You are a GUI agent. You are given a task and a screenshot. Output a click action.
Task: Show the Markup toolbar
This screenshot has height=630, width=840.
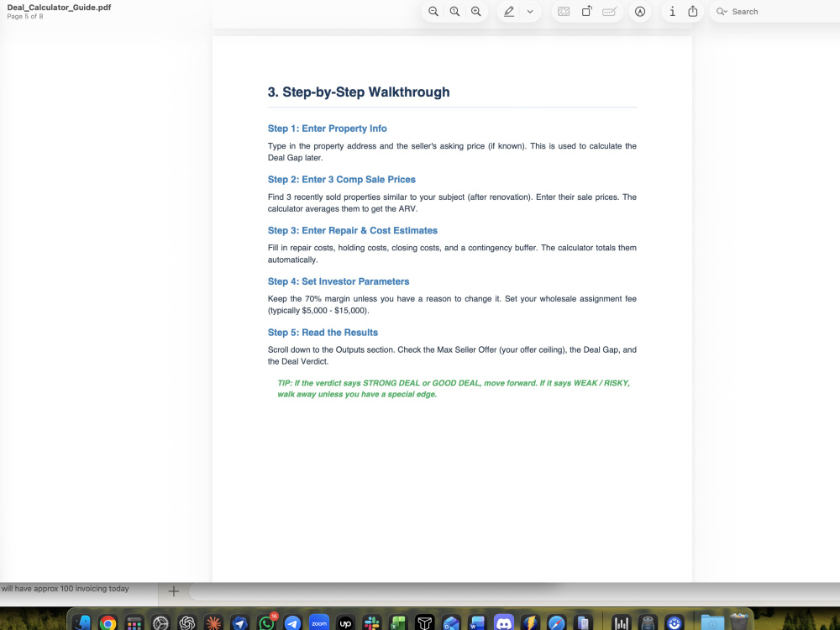point(640,11)
